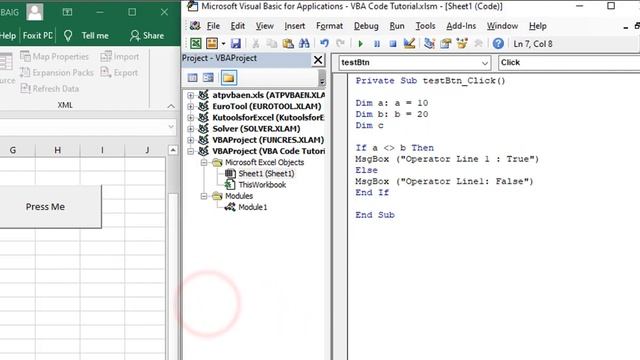Screen dimensions: 640x360
Task: Open the Debug menu
Action: pos(366,26)
